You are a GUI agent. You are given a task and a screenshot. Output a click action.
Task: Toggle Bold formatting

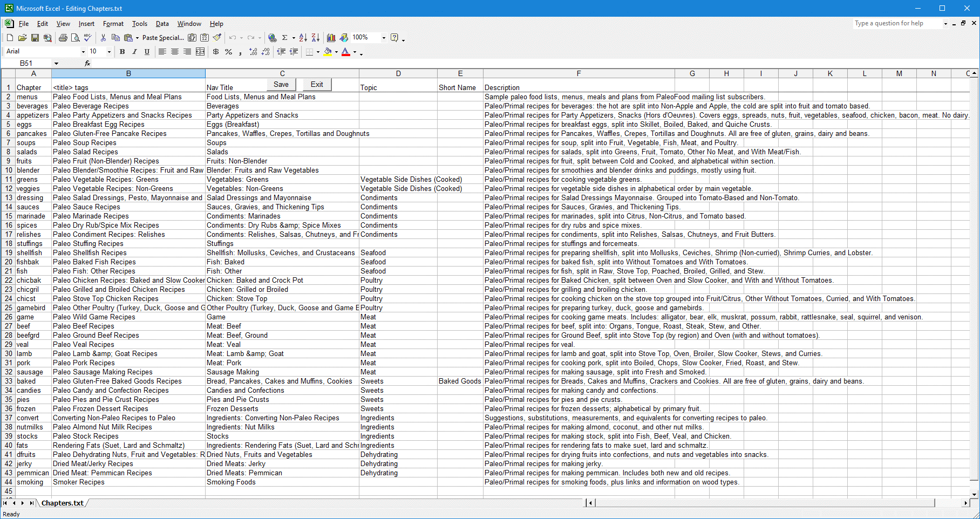coord(122,52)
